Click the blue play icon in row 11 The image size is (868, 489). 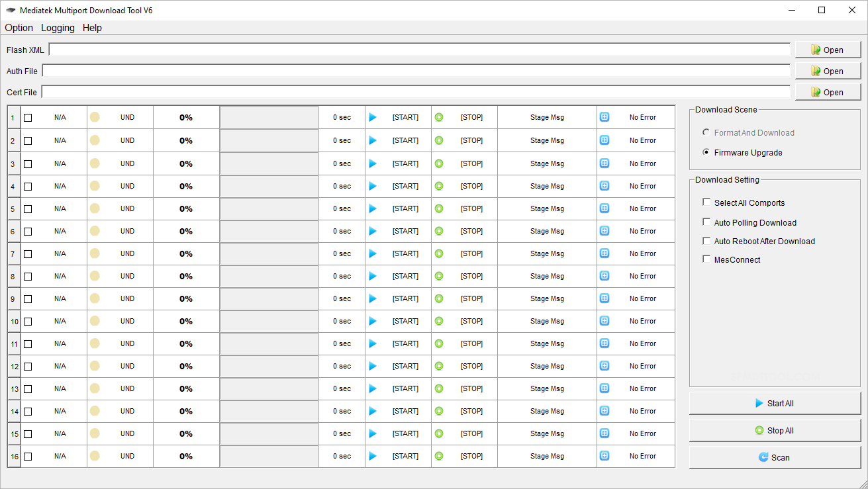(x=373, y=343)
